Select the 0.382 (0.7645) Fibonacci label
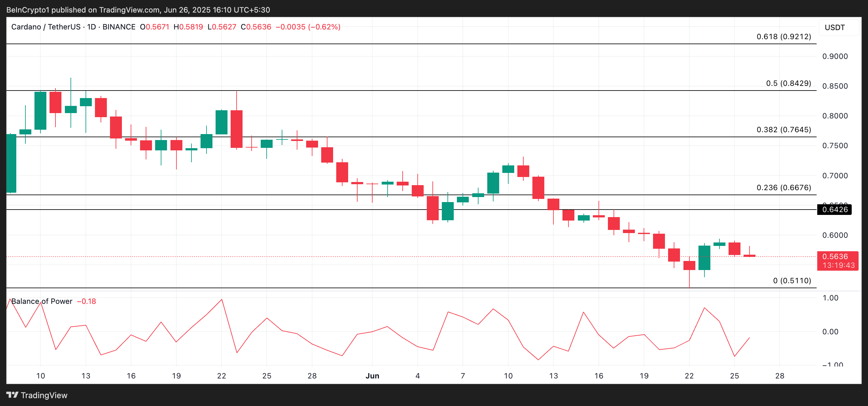This screenshot has width=868, height=406. tap(783, 130)
